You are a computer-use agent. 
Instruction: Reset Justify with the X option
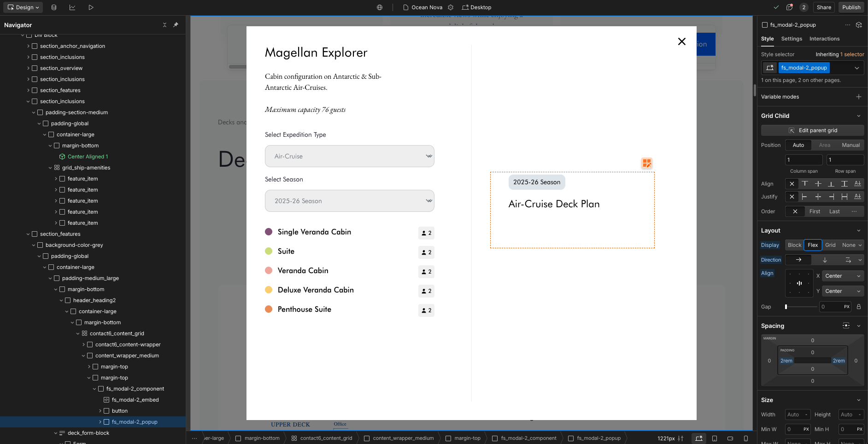coord(792,197)
